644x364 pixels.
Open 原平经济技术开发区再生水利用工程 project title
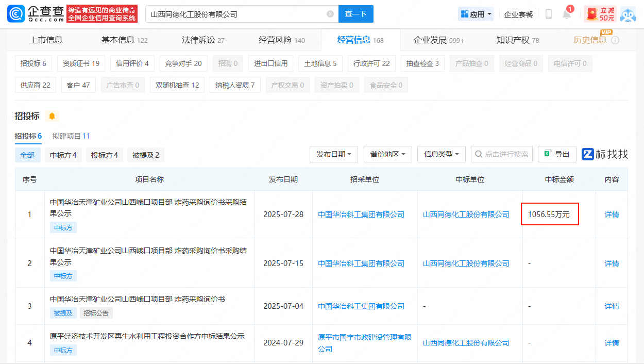pos(147,336)
